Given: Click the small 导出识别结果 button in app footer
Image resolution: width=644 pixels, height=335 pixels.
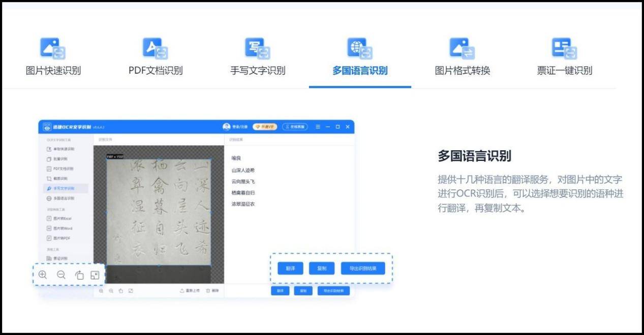Looking at the screenshot, I should click(x=334, y=291).
